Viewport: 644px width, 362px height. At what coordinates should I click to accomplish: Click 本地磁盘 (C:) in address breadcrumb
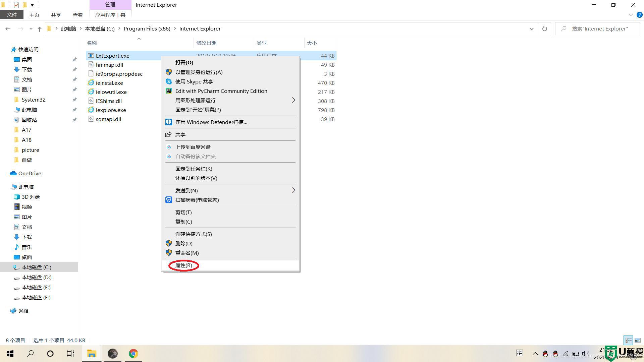(100, 29)
